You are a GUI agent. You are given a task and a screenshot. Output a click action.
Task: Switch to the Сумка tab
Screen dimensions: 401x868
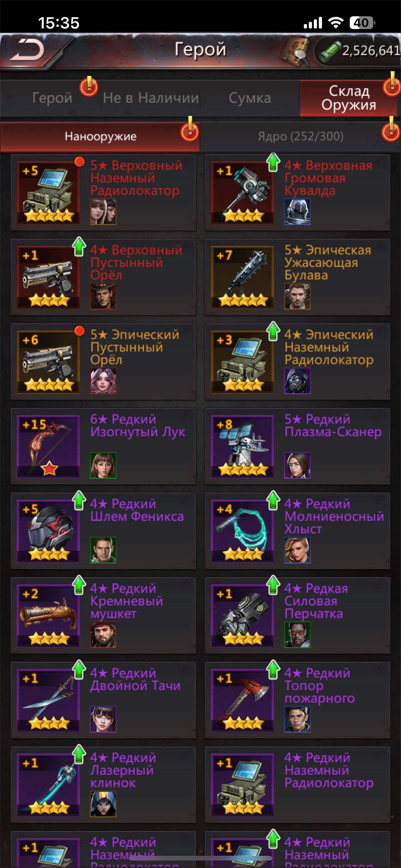(x=250, y=98)
